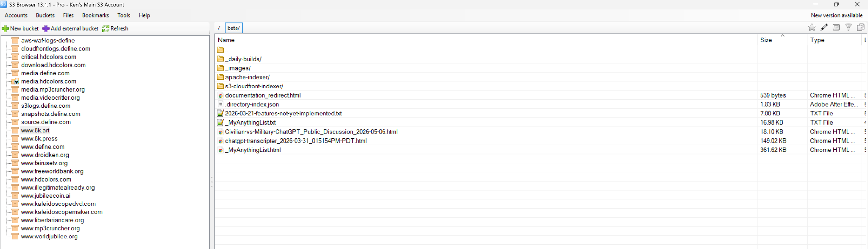Click Chrome icon of documentation_redirect.html
Screen dimensions: 868x249
click(x=220, y=95)
